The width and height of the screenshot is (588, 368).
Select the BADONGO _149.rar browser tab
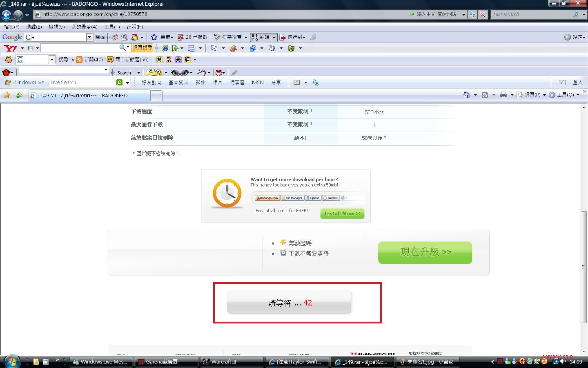89,96
